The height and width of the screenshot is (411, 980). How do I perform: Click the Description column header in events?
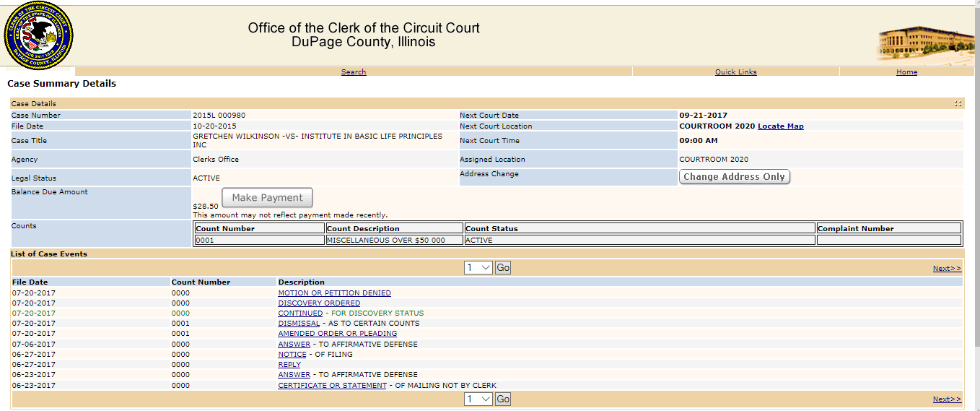click(302, 282)
